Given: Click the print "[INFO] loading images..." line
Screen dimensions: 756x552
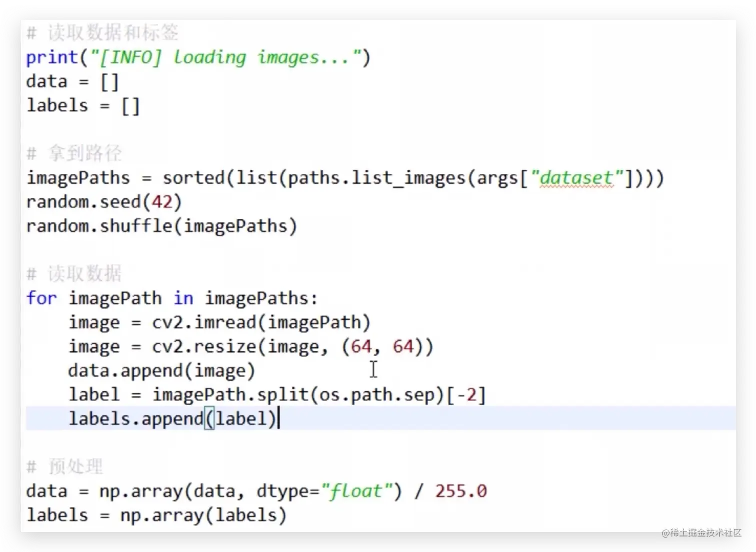Looking at the screenshot, I should [x=198, y=57].
